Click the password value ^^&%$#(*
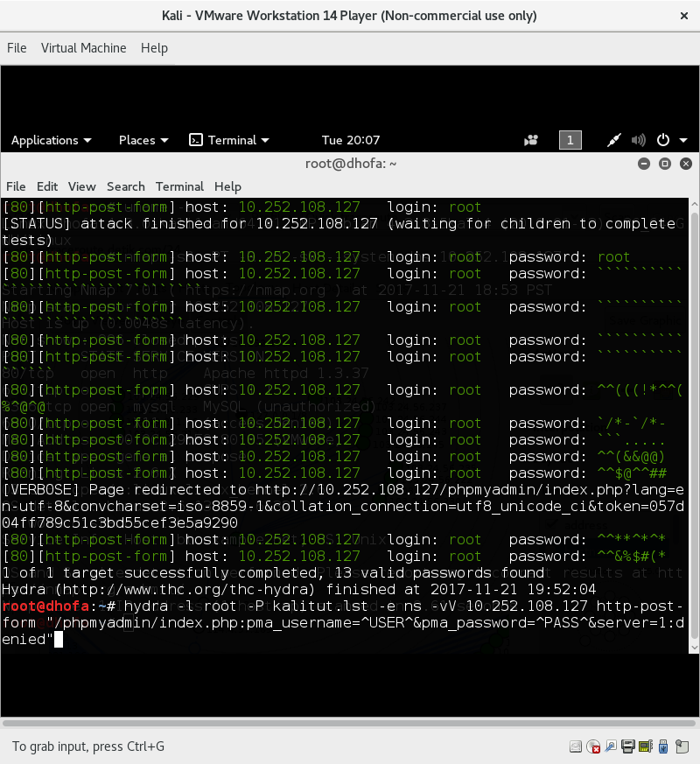Screen dimensions: 700x764 [632, 556]
